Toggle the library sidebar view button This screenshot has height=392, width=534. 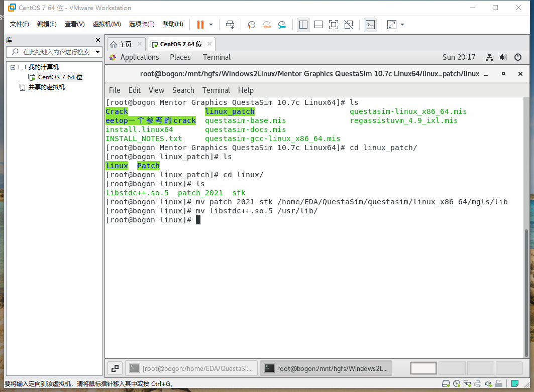point(303,25)
